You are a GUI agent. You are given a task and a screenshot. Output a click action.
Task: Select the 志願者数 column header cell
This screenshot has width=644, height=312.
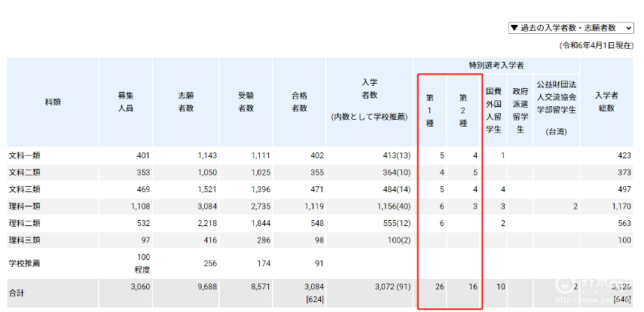coord(186,102)
